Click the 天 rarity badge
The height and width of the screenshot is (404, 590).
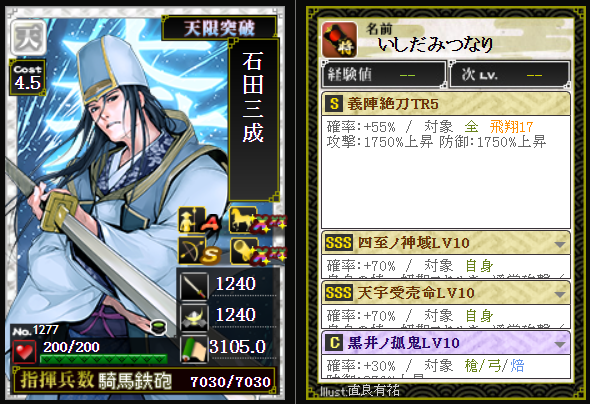28,38
